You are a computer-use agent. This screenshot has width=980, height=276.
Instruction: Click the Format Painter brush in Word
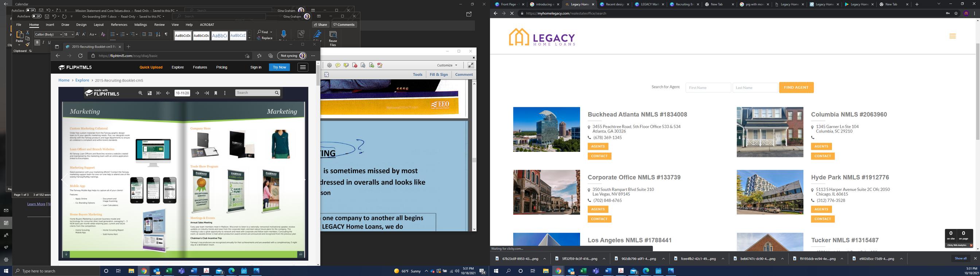tap(28, 44)
